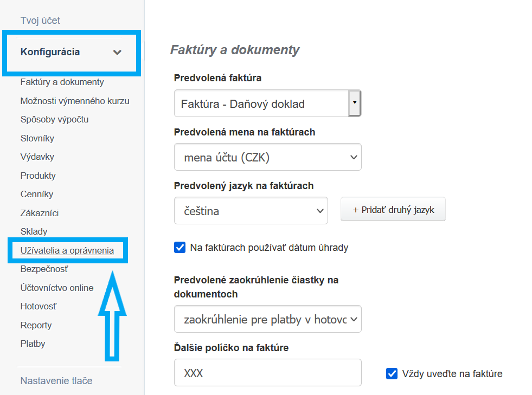Open Faktúry a dokumenty settings

(x=62, y=82)
